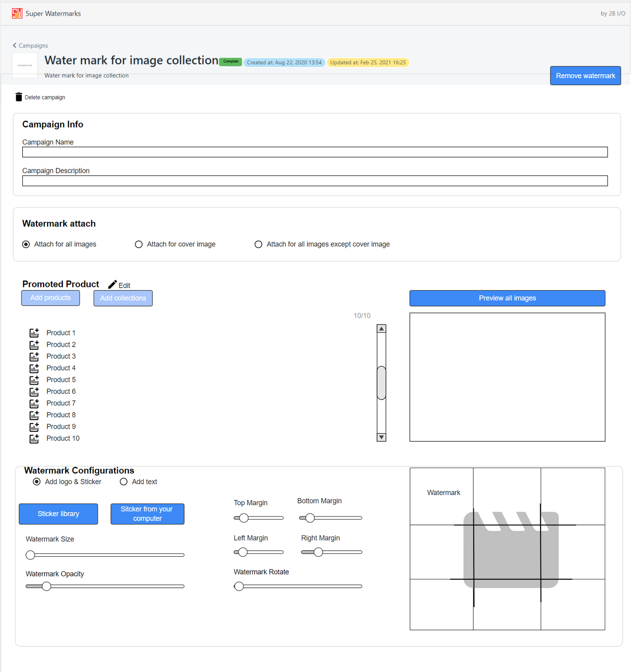The image size is (631, 672).
Task: Click the product list scroll up arrow
Action: (x=381, y=329)
